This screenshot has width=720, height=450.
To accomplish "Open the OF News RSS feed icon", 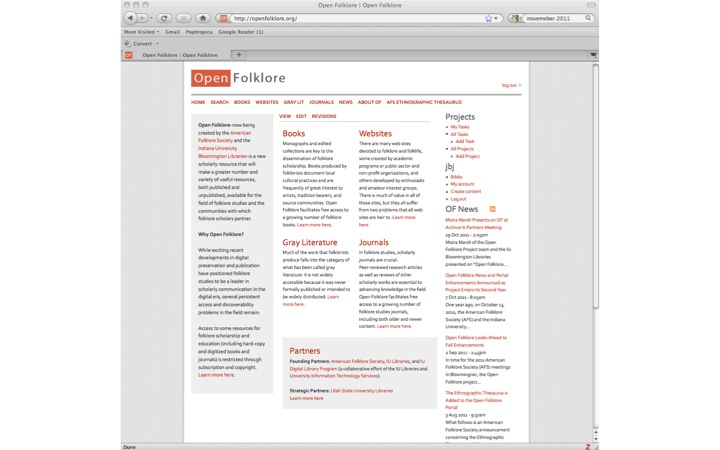I will tap(492, 209).
